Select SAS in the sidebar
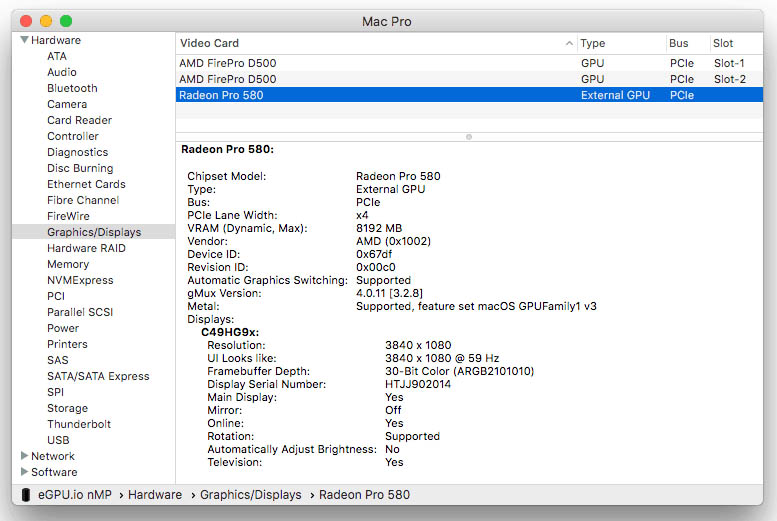Viewport: 777px width, 521px height. click(58, 360)
